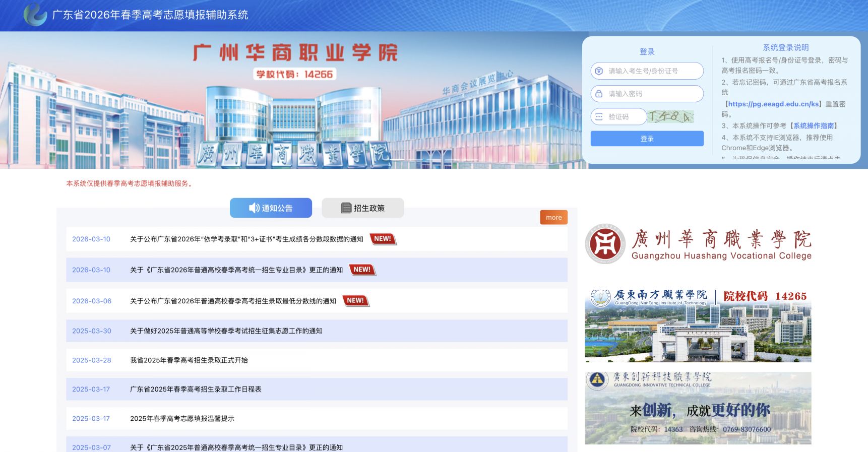Open notice about 分数段数据 dated 2026-03-10
This screenshot has height=452, width=868.
[x=246, y=239]
